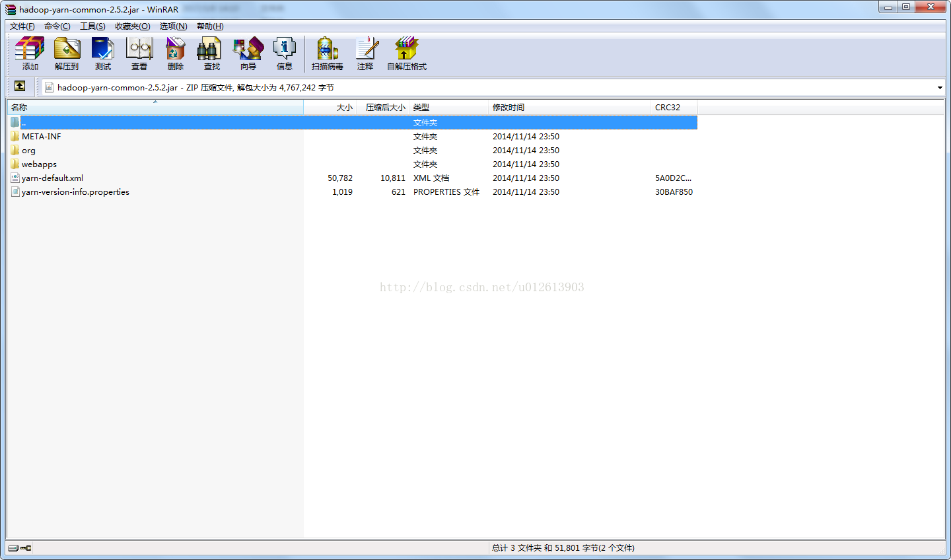Open the 命令(C) menu
This screenshot has height=560, width=951.
point(57,26)
